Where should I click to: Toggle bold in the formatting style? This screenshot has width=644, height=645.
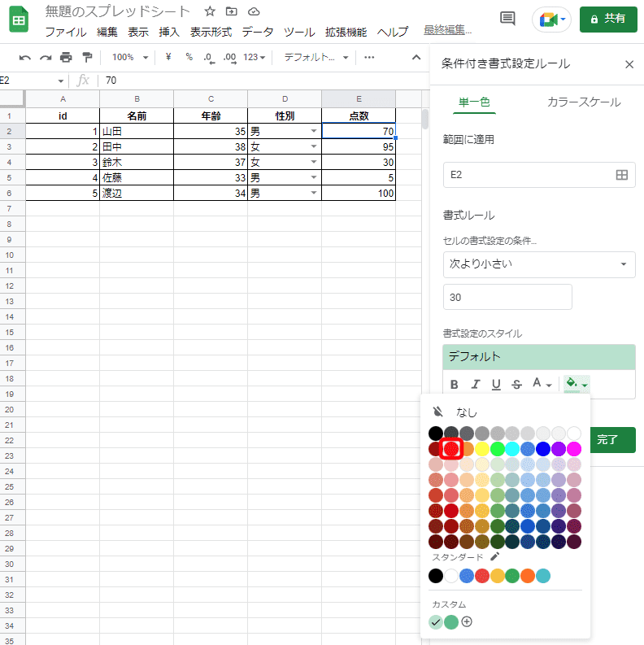point(455,384)
